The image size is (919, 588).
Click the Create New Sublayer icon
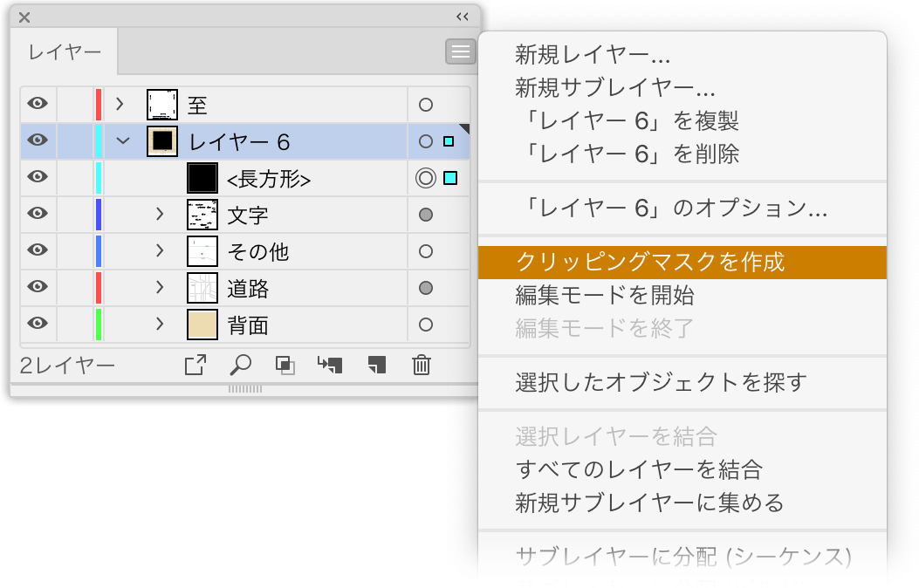tap(330, 365)
